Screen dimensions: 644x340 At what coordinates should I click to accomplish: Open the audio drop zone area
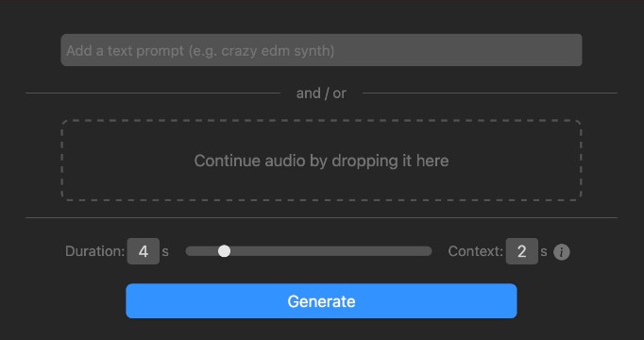[321, 161]
